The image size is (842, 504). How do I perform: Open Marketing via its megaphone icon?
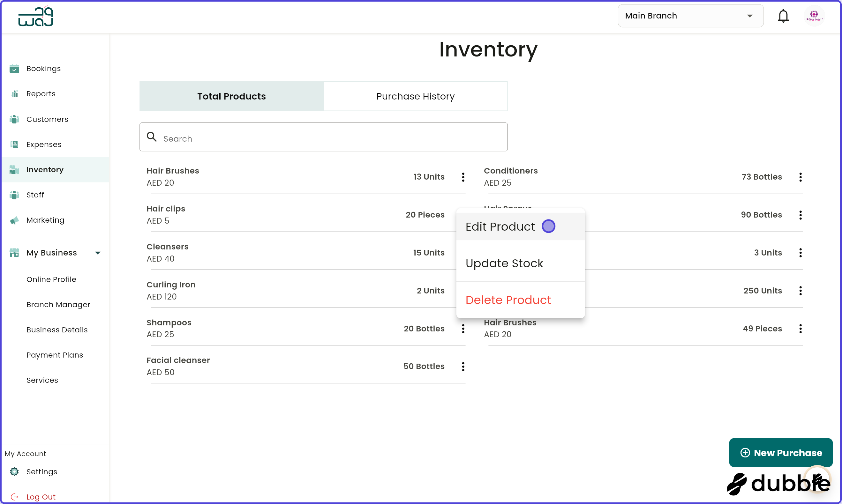tap(14, 220)
